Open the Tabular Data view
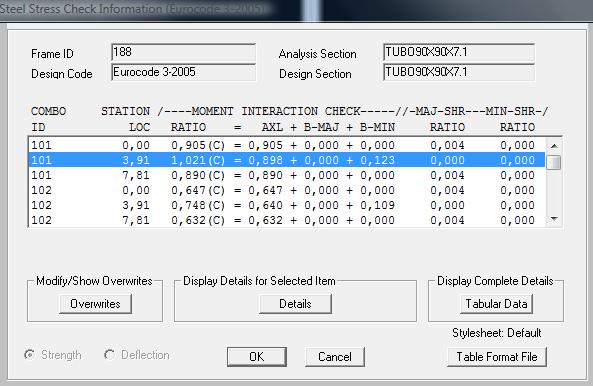This screenshot has width=593, height=386. click(496, 304)
